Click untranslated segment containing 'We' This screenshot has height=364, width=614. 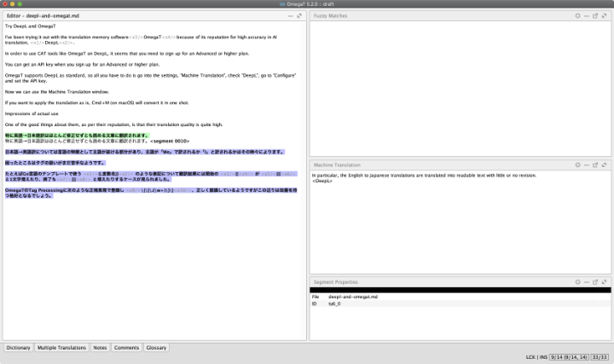tap(144, 152)
